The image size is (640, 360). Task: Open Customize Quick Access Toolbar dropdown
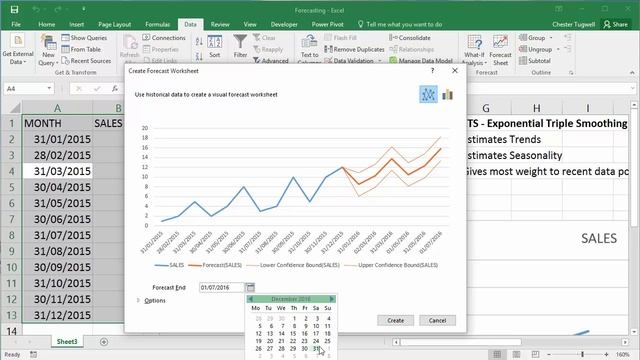83,9
